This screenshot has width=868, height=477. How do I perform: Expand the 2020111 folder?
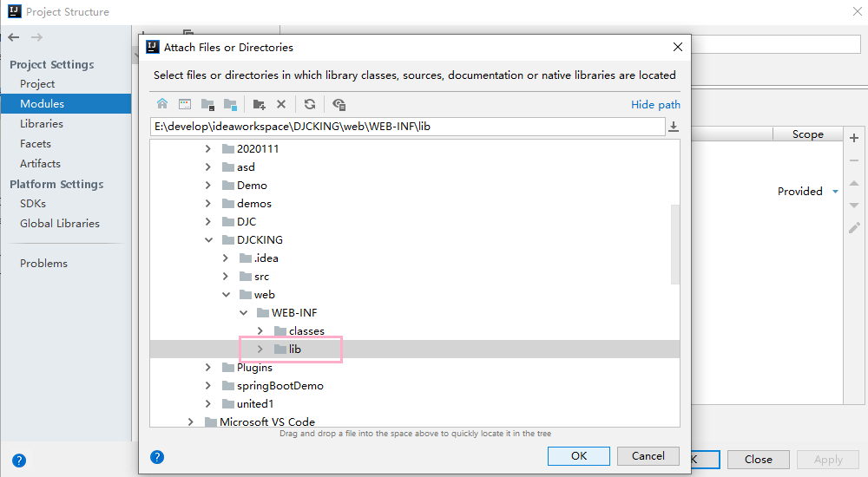[208, 148]
